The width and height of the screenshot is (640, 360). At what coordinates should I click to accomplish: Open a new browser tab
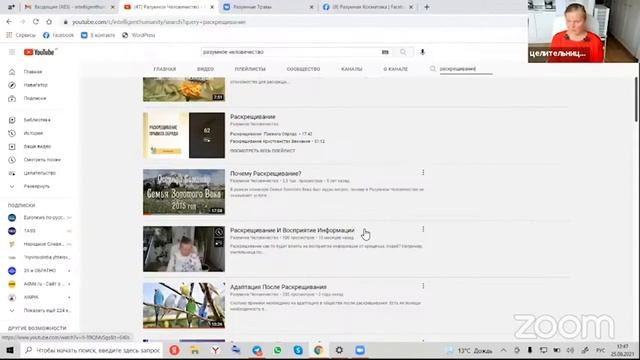(427, 7)
